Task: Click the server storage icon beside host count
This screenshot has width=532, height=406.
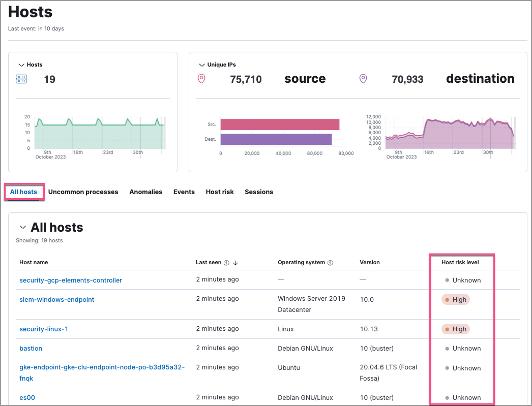Action: [20, 79]
